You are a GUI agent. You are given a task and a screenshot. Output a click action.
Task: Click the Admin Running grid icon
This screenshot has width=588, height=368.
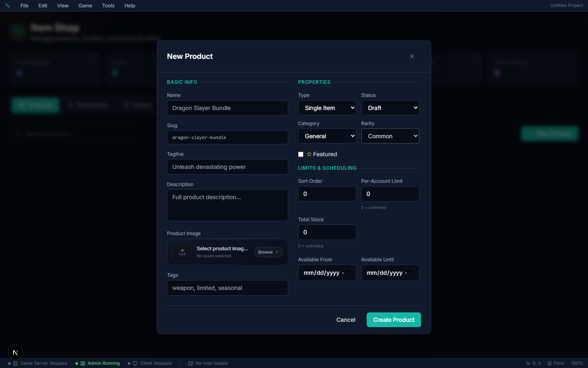tap(83, 364)
